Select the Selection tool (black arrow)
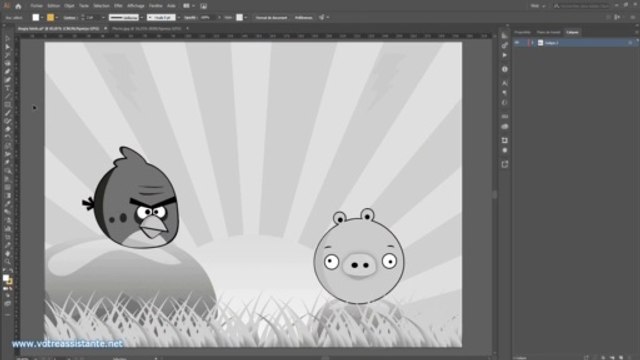Image resolution: width=640 pixels, height=360 pixels. 7,39
